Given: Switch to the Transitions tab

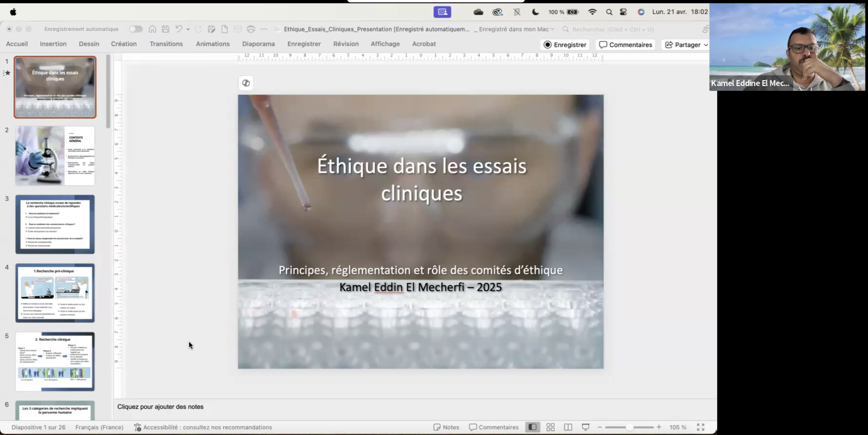Looking at the screenshot, I should click(166, 44).
